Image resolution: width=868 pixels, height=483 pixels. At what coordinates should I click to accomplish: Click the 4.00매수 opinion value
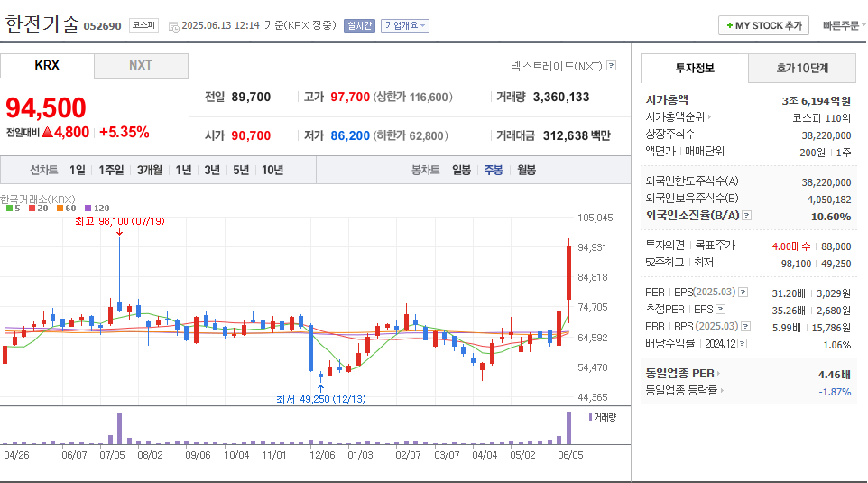click(791, 246)
